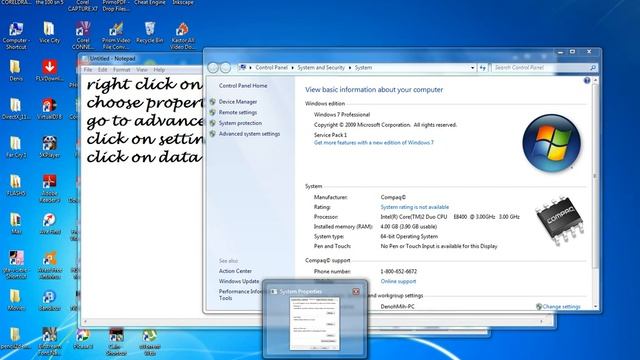Open Action Center under See also

point(235,271)
